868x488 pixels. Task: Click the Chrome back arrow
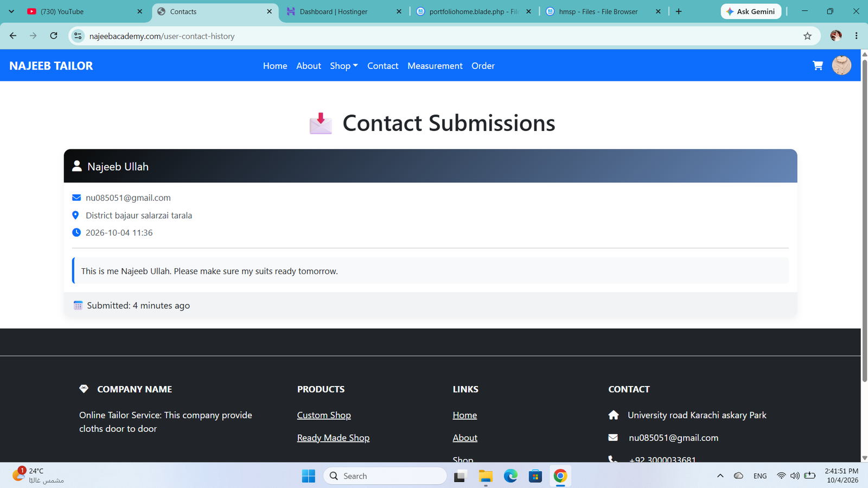[x=13, y=36]
